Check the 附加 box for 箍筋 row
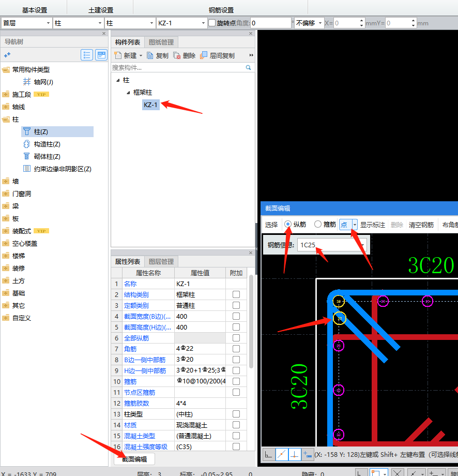The width and height of the screenshot is (458, 476). [236, 381]
